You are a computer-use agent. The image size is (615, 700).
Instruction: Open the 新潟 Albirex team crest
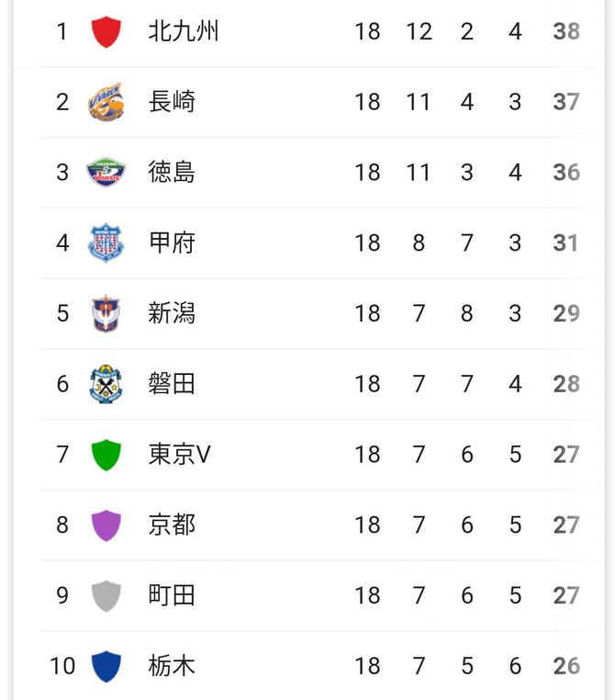click(x=106, y=313)
